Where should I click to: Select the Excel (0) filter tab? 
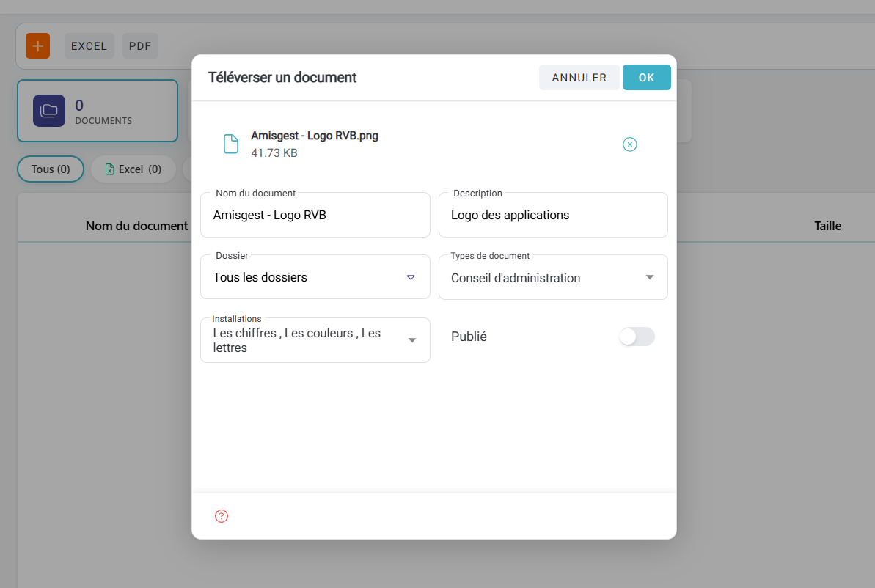click(x=133, y=169)
